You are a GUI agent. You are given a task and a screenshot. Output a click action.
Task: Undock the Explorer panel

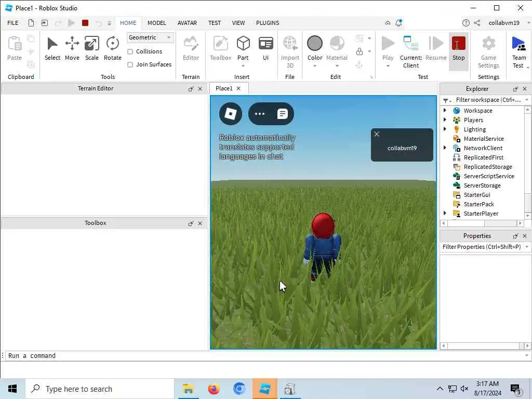pyautogui.click(x=516, y=89)
